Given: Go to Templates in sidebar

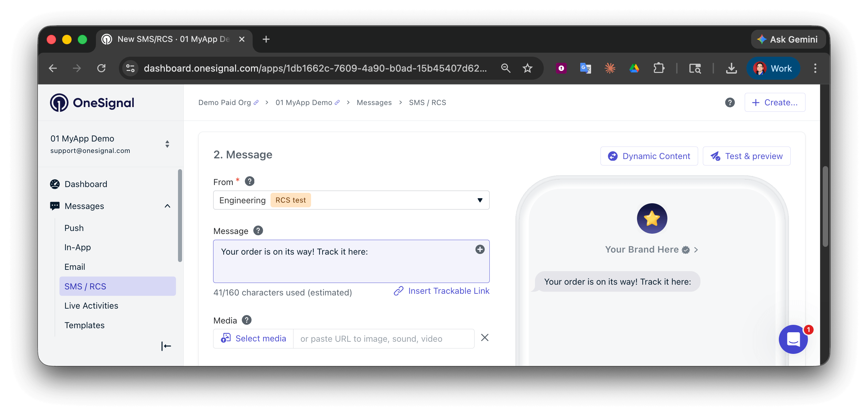Looking at the screenshot, I should (84, 325).
